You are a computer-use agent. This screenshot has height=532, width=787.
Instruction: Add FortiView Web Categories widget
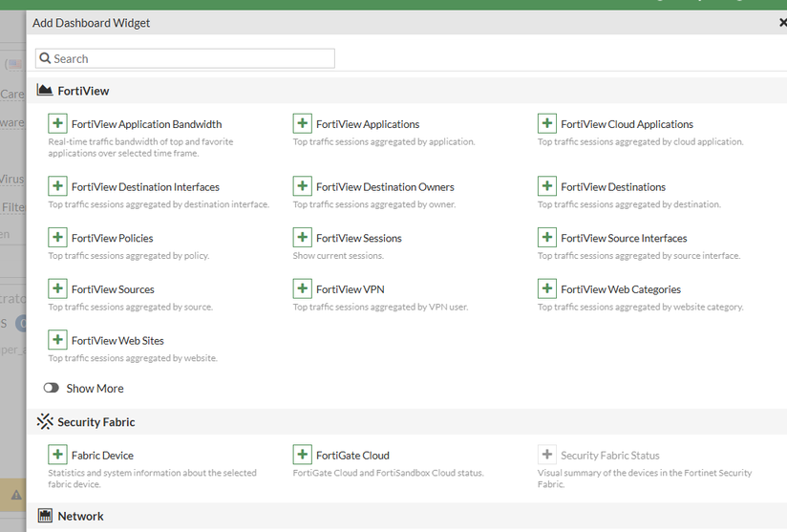pos(547,289)
